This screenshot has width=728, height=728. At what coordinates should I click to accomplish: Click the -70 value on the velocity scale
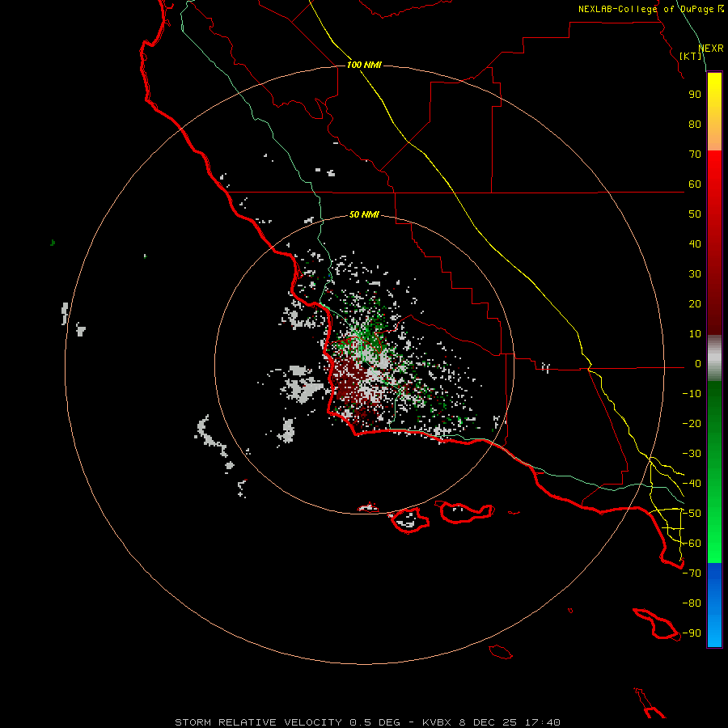692,574
